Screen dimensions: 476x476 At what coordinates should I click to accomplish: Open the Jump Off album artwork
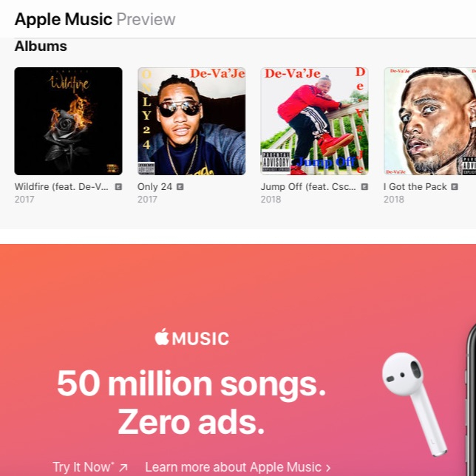click(314, 121)
